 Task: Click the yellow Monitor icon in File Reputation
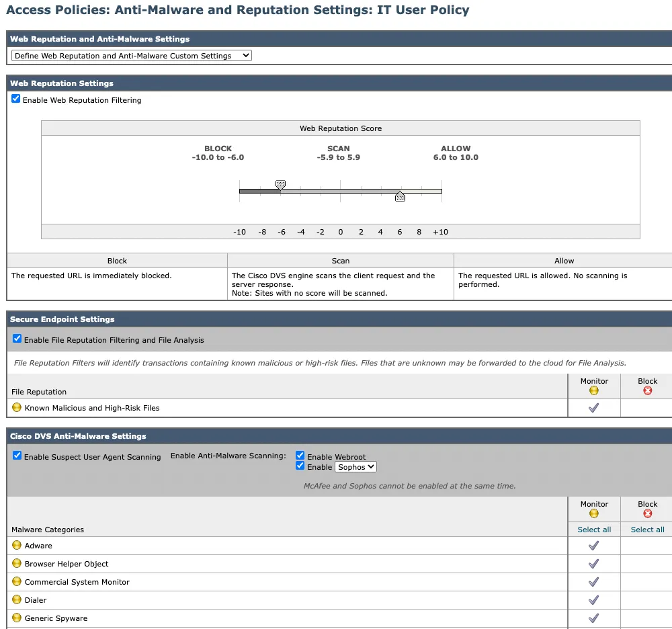pos(593,390)
